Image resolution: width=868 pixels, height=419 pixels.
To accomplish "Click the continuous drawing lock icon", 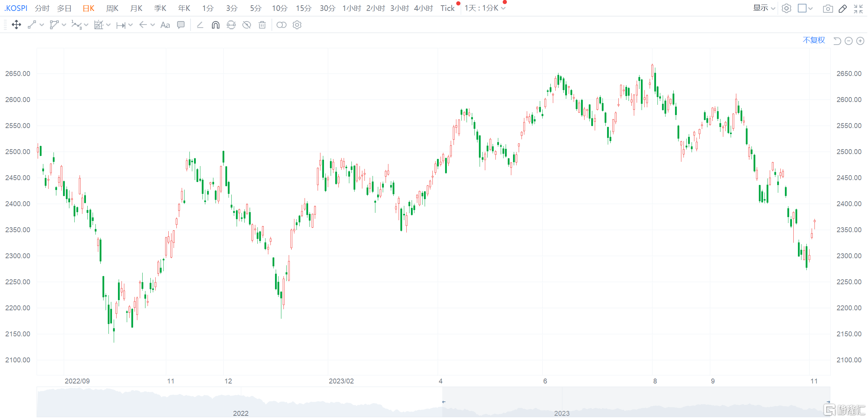I will [x=231, y=25].
